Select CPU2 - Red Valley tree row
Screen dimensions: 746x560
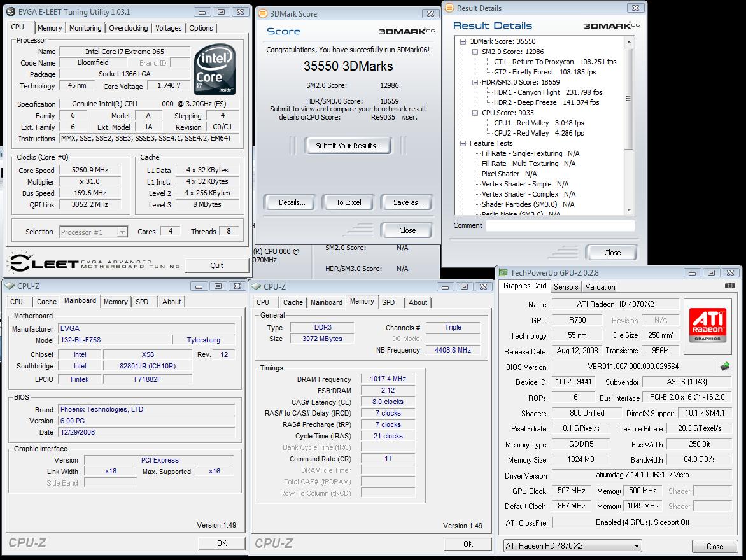[x=538, y=133]
